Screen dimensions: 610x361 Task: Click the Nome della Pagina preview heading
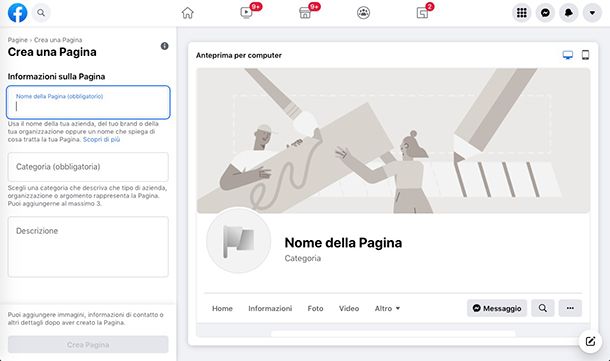pos(343,242)
